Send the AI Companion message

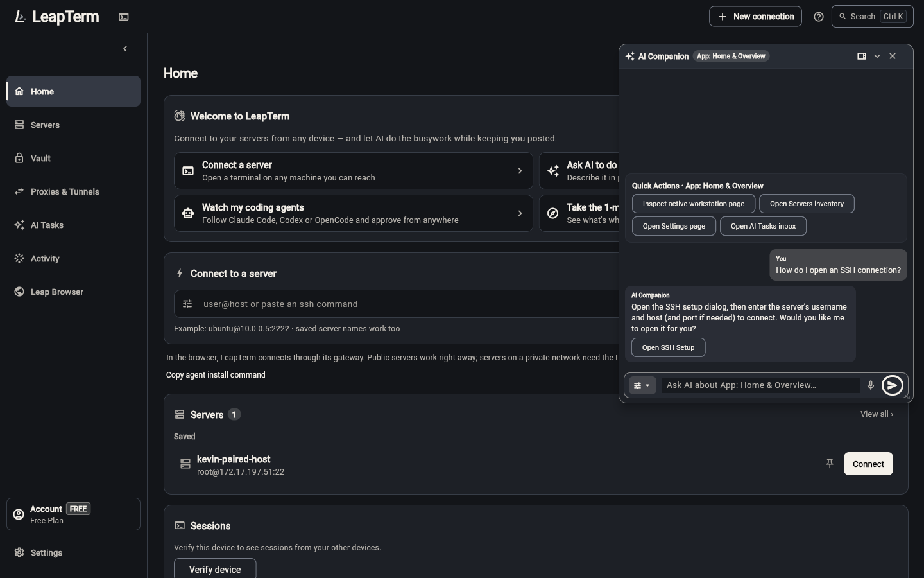(893, 385)
